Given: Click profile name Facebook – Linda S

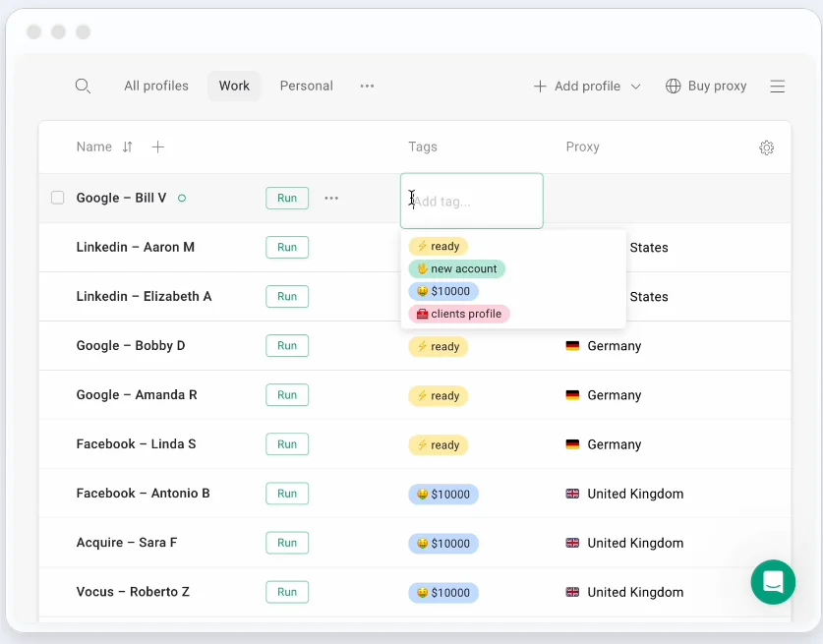Looking at the screenshot, I should (x=136, y=444).
